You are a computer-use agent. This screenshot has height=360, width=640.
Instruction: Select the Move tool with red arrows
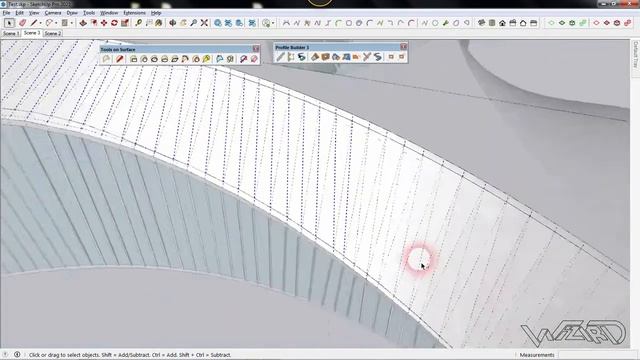tap(104, 23)
